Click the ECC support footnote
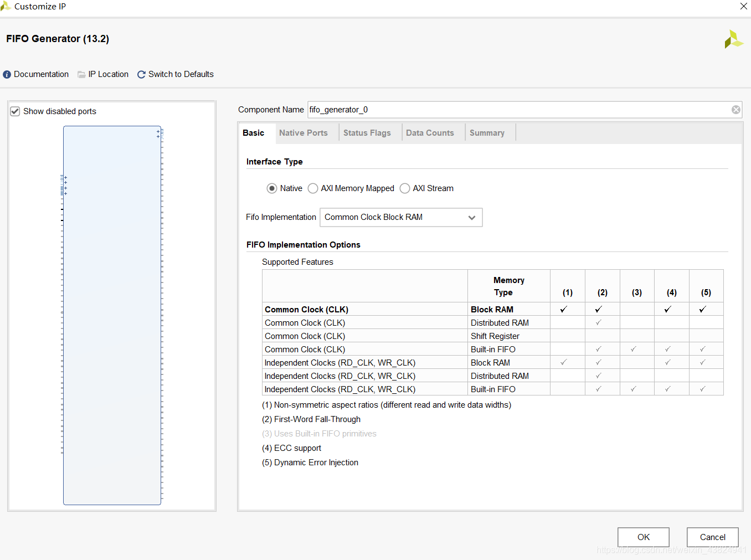Screen dimensions: 751x560 tap(291, 448)
